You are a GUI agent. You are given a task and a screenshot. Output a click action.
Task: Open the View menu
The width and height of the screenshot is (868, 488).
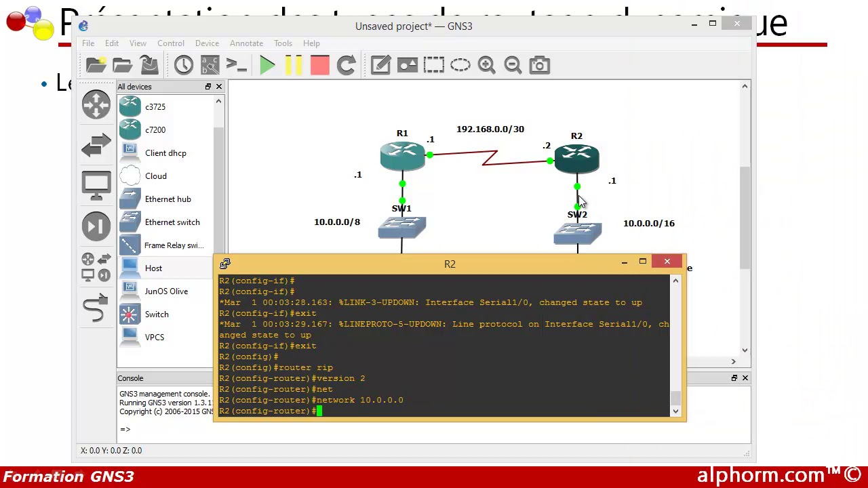(138, 43)
